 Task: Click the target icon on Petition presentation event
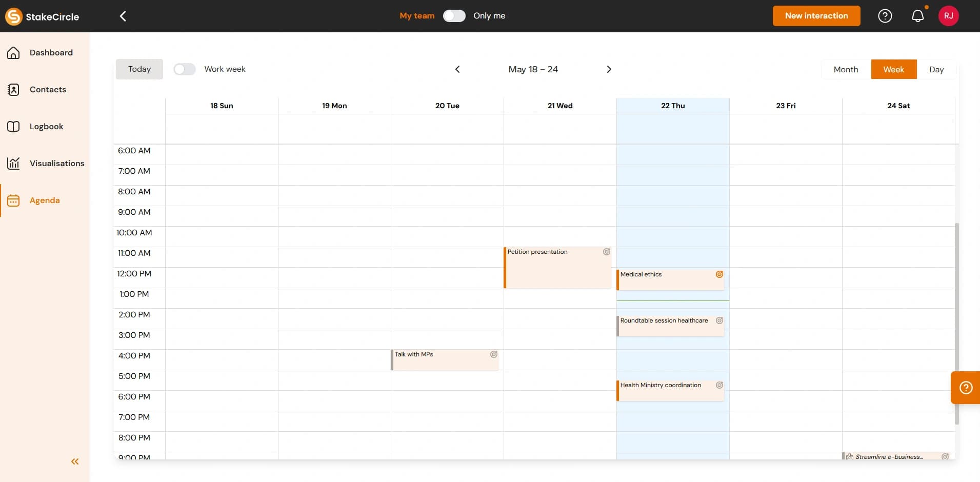tap(606, 252)
